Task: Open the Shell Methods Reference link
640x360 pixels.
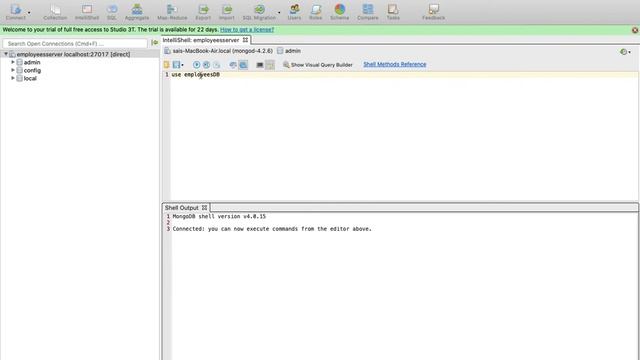Action: click(x=395, y=64)
